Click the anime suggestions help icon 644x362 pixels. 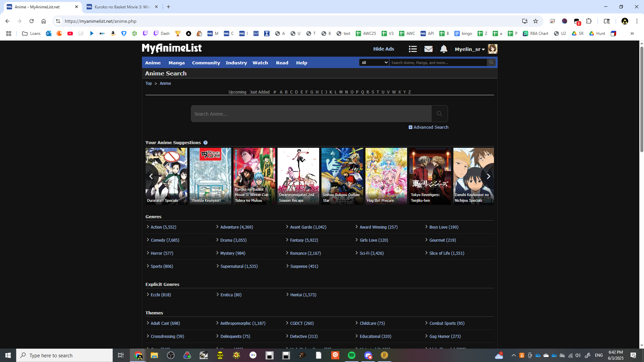pos(205,142)
